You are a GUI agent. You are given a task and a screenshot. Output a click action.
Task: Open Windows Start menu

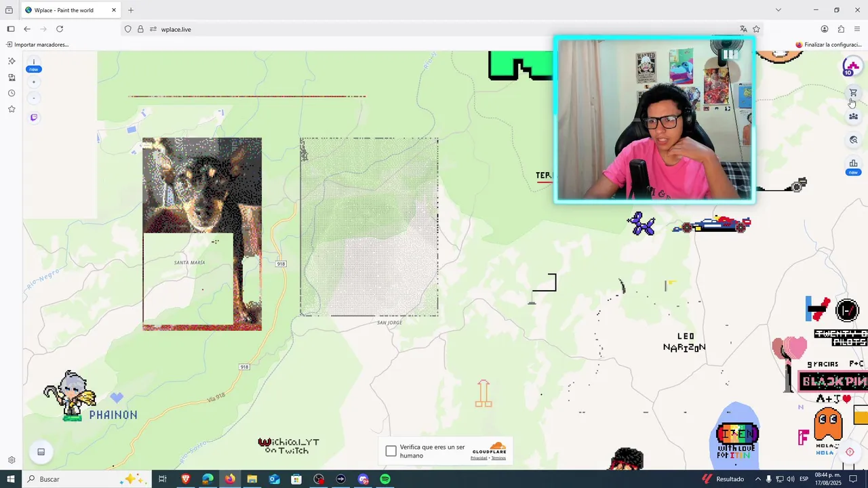(11, 479)
